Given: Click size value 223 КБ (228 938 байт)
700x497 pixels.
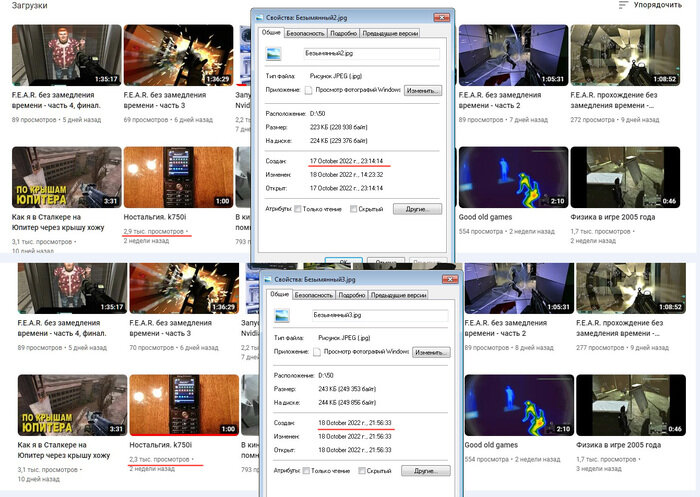Looking at the screenshot, I should 338,127.
